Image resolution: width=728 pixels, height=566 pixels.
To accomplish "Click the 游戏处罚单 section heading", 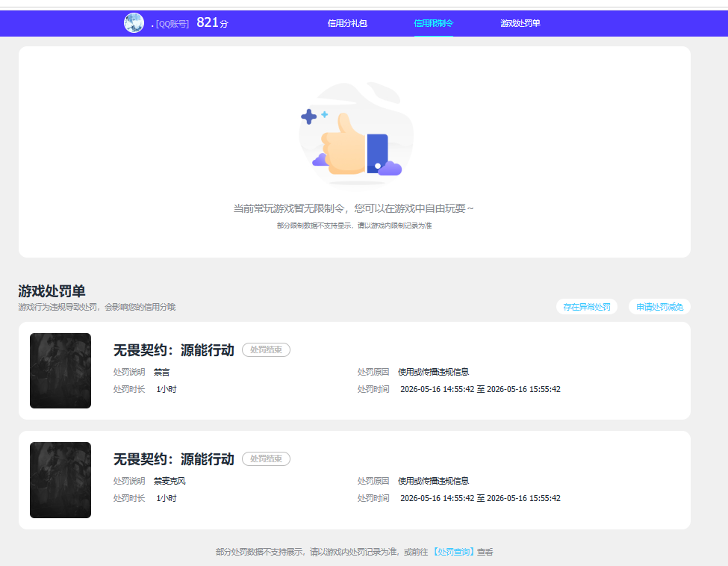I will click(52, 291).
